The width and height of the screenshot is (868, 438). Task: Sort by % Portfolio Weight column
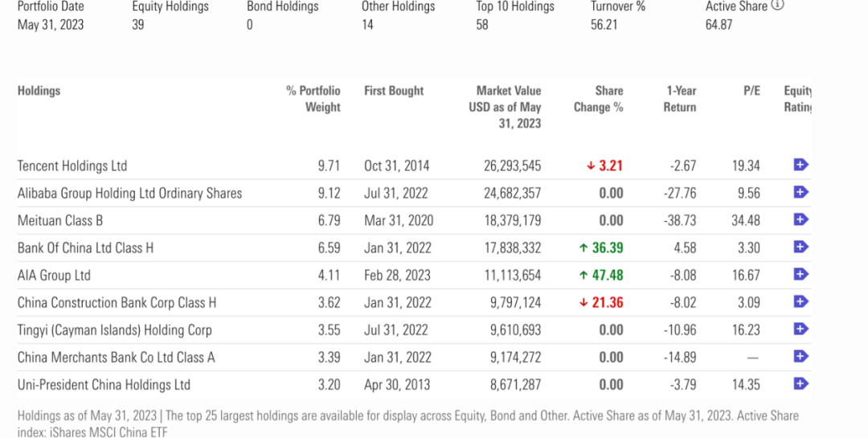point(313,99)
